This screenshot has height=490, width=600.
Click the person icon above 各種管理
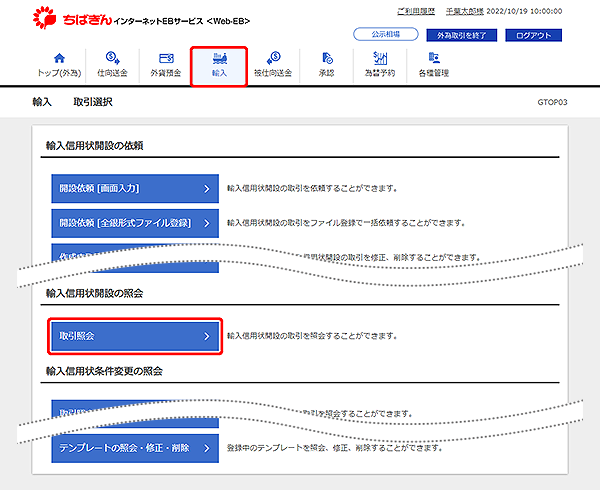click(x=434, y=58)
